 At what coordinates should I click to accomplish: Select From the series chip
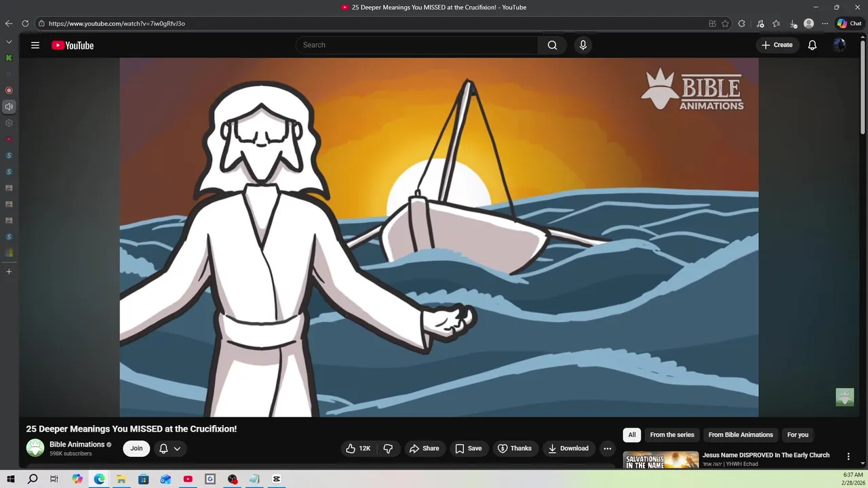point(672,435)
